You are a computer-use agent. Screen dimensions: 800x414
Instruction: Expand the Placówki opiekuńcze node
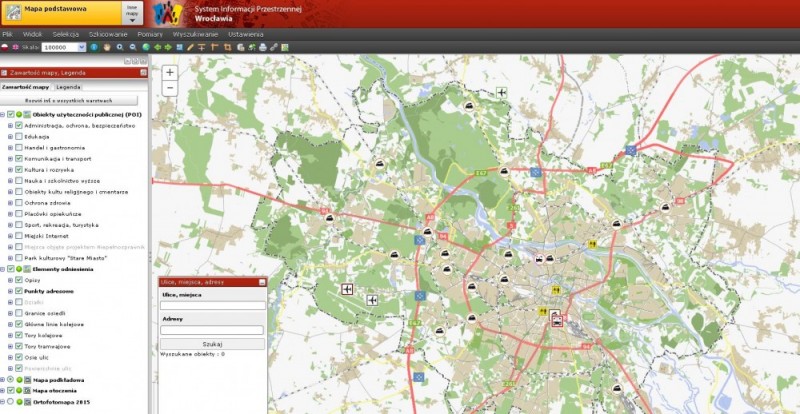click(10, 214)
